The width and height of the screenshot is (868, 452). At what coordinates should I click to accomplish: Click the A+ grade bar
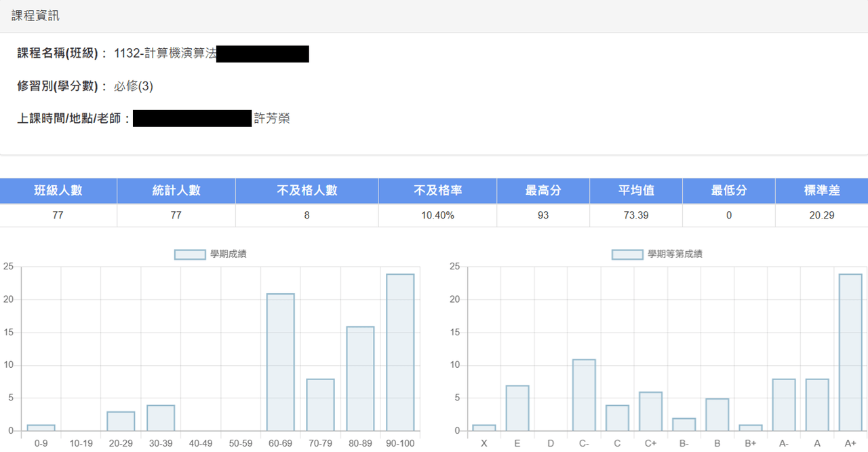(850, 352)
